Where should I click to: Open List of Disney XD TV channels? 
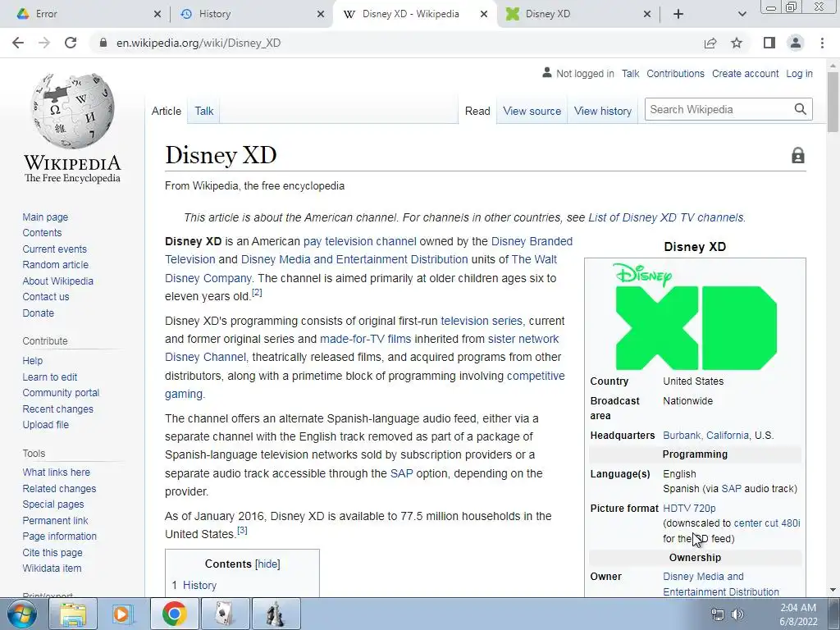point(665,217)
